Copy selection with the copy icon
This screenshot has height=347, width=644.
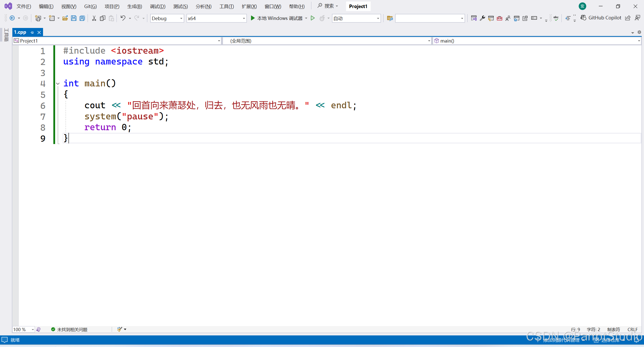[102, 18]
